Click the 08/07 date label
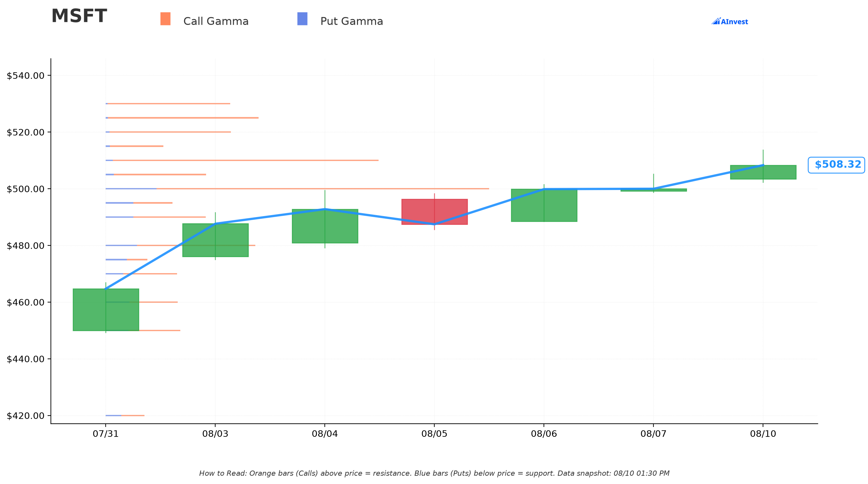Image resolution: width=868 pixels, height=484 pixels. point(653,434)
